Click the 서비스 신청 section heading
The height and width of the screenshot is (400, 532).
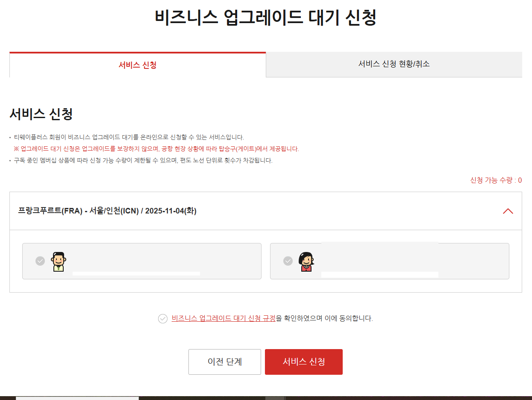tap(41, 114)
